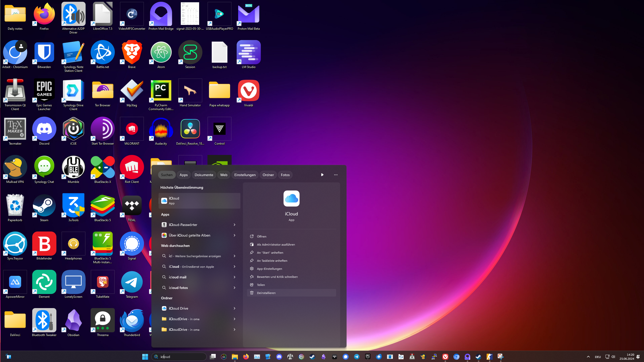Open Thunderbird from the taskbar
Screen dimensions: 644x362
[378, 356]
